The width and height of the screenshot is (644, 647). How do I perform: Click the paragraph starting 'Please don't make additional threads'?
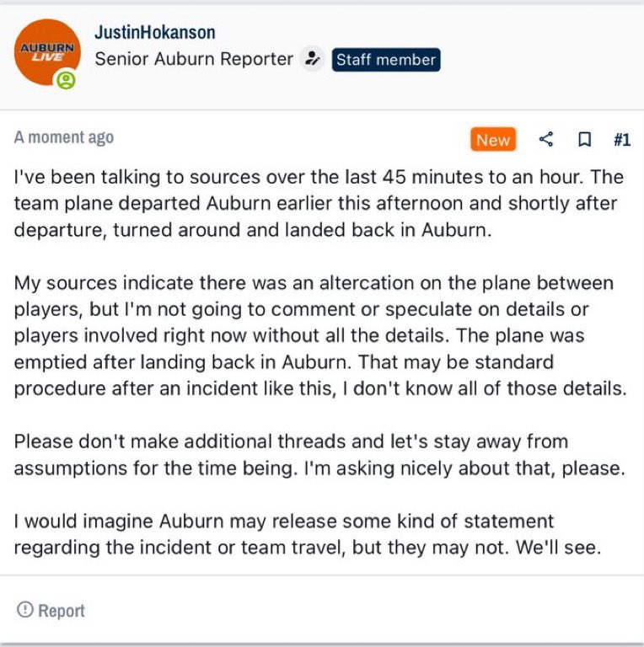319,455
